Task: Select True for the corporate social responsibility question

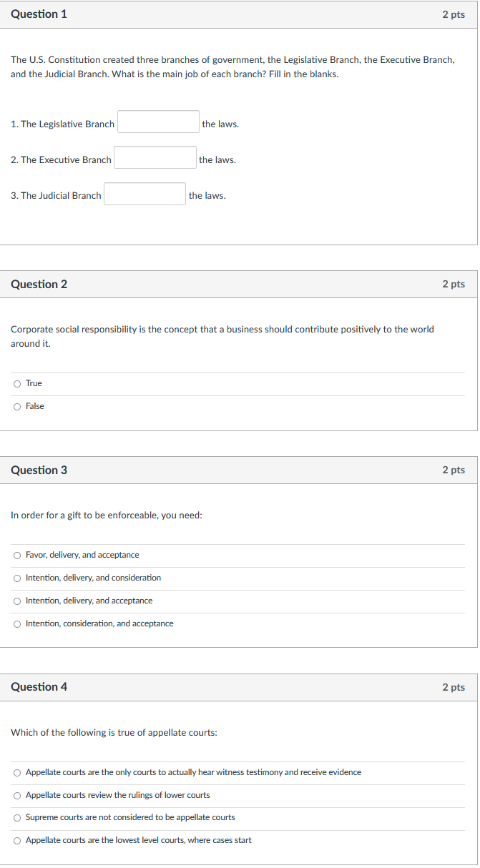Action: tap(16, 383)
